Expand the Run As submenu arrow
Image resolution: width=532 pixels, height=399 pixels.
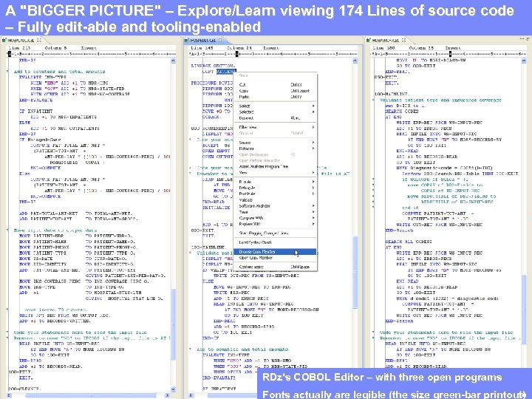coord(313,182)
